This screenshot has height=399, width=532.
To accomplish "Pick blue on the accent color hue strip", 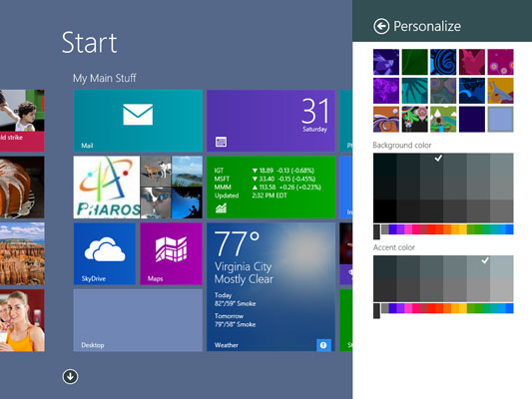I will click(510, 308).
